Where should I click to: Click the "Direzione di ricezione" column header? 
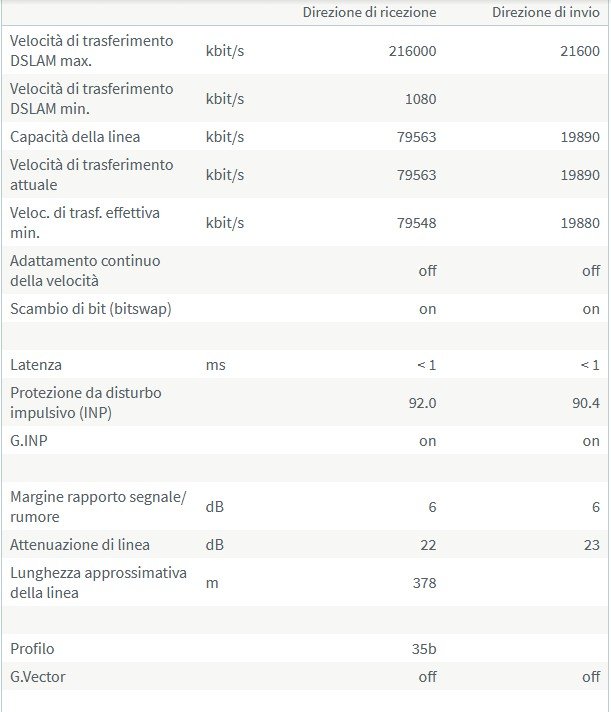click(370, 12)
